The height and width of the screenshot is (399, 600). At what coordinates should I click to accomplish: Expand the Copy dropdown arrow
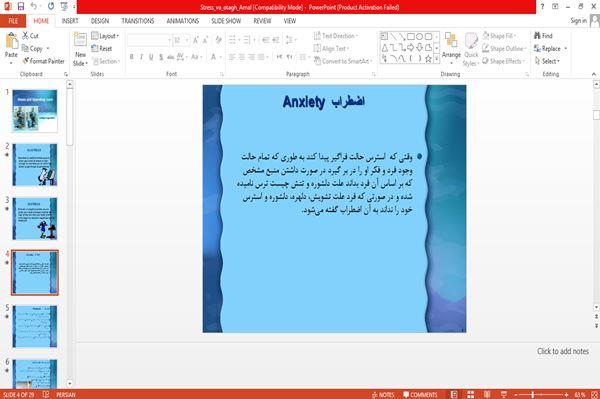point(48,48)
